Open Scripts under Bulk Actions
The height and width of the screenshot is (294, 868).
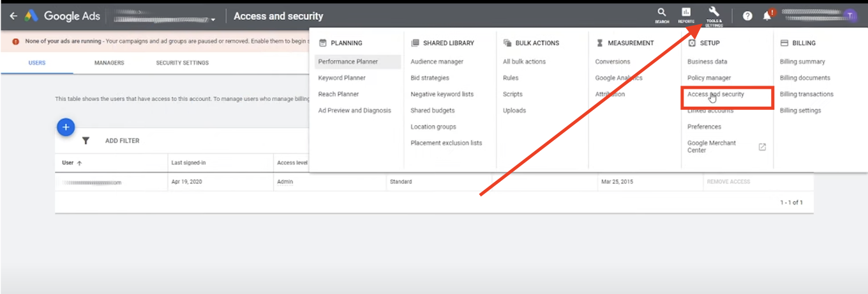[513, 94]
